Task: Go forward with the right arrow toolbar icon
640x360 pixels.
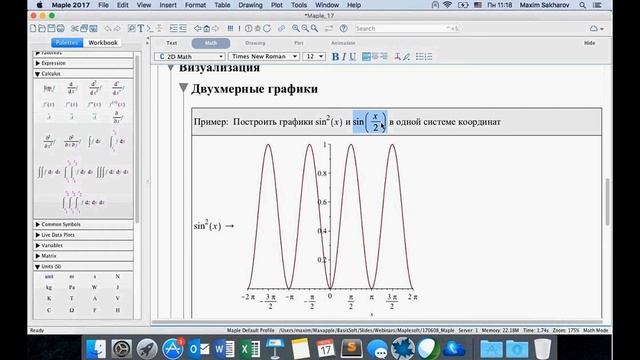Action: click(x=216, y=28)
